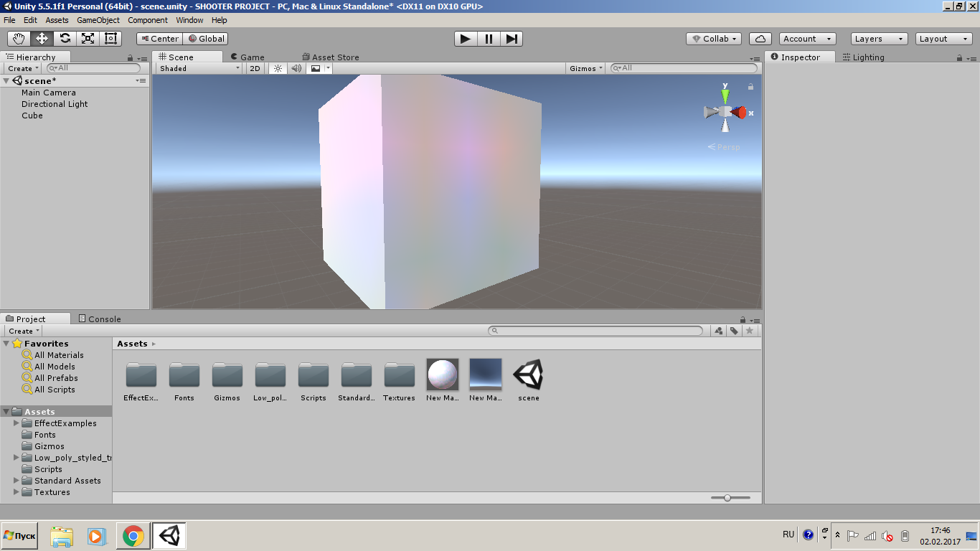Viewport: 980px width, 551px height.
Task: Search by label tag icon in Project
Action: (x=734, y=331)
